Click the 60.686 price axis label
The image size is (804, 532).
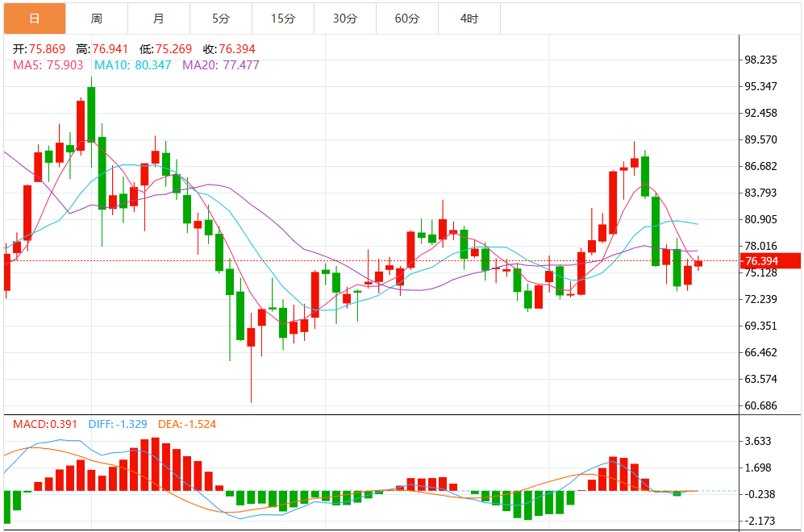click(x=761, y=405)
